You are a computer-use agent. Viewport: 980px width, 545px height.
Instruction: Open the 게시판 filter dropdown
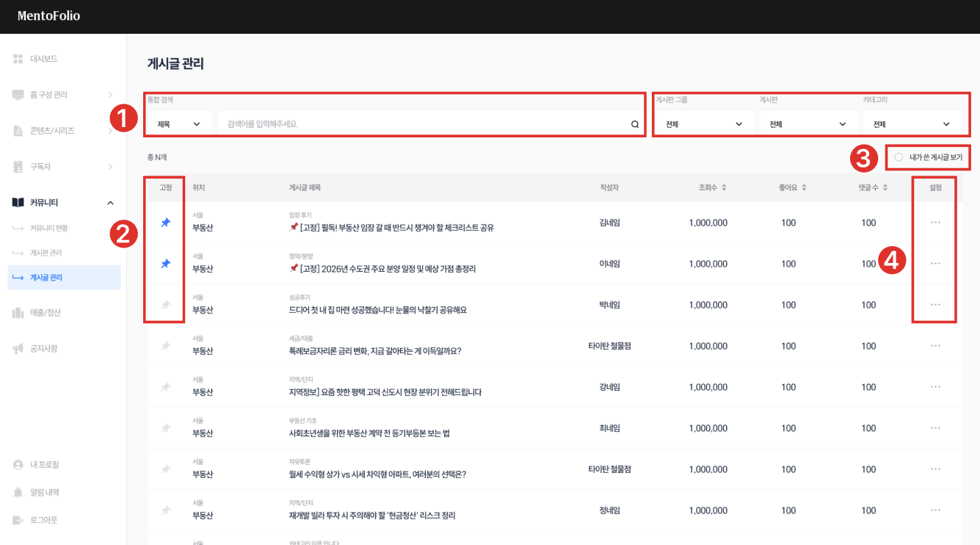click(x=808, y=124)
